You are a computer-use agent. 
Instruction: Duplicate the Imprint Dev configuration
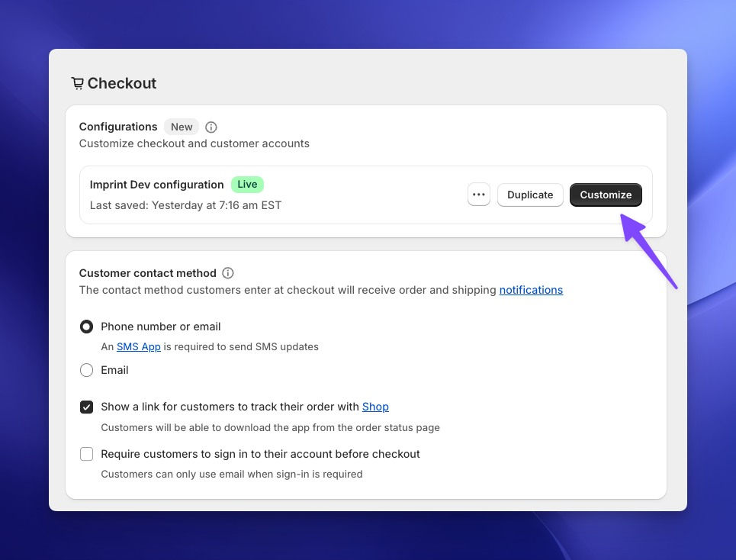[x=530, y=195]
